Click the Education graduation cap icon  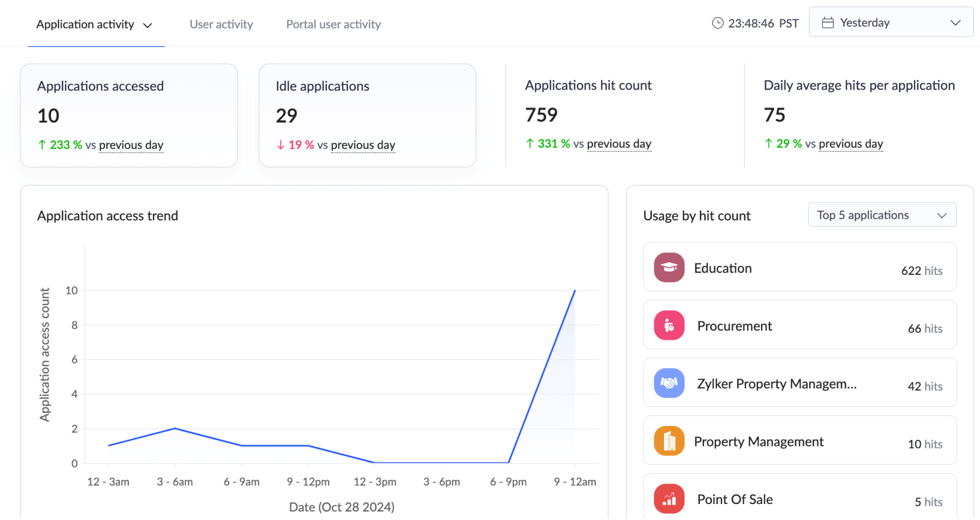(x=669, y=267)
